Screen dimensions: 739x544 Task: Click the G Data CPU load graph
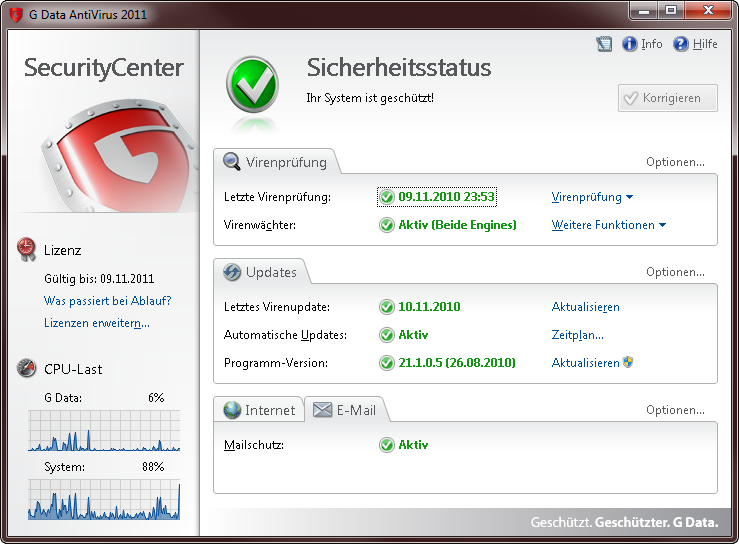pyautogui.click(x=104, y=430)
